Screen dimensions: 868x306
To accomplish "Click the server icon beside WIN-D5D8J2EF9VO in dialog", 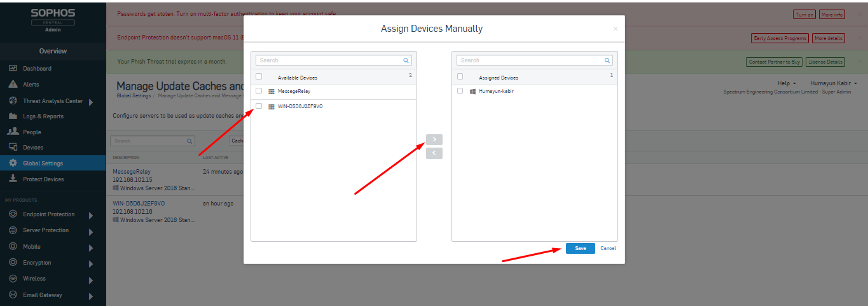I will click(x=272, y=106).
